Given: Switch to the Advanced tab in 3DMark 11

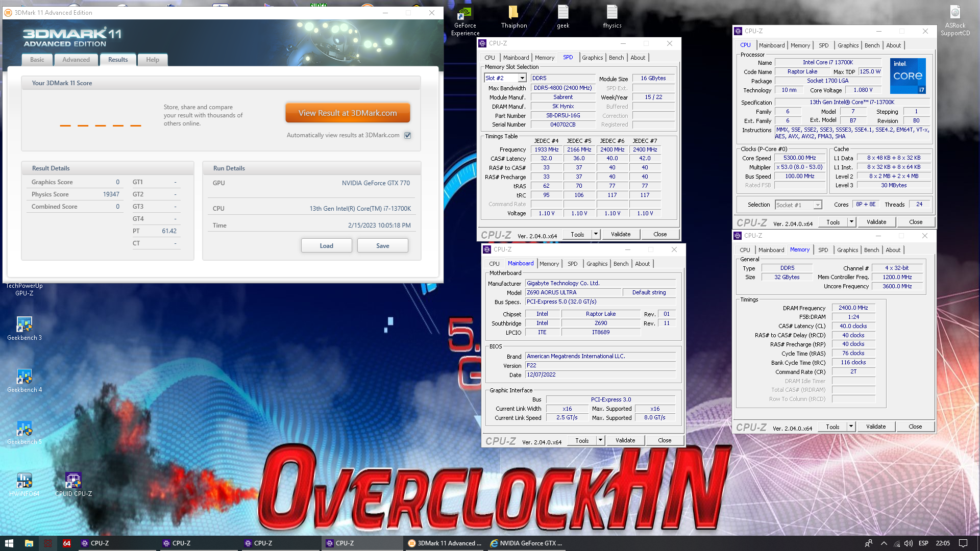Looking at the screenshot, I should [76, 60].
